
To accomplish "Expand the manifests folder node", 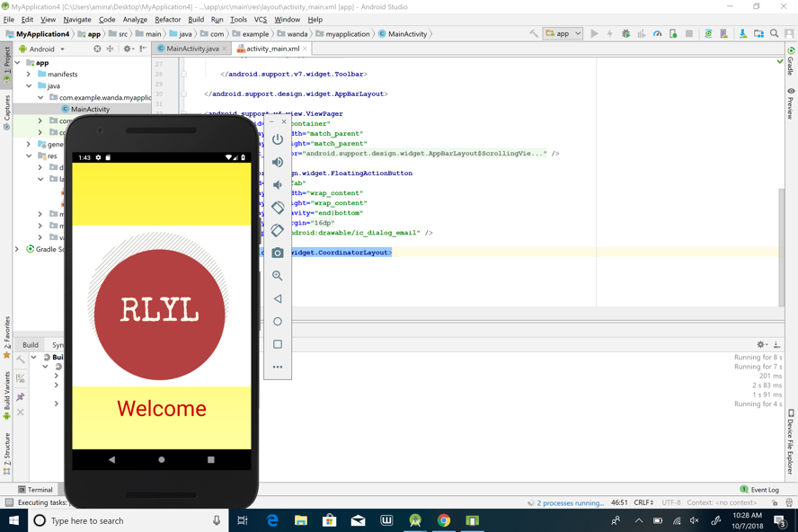I will pyautogui.click(x=30, y=75).
